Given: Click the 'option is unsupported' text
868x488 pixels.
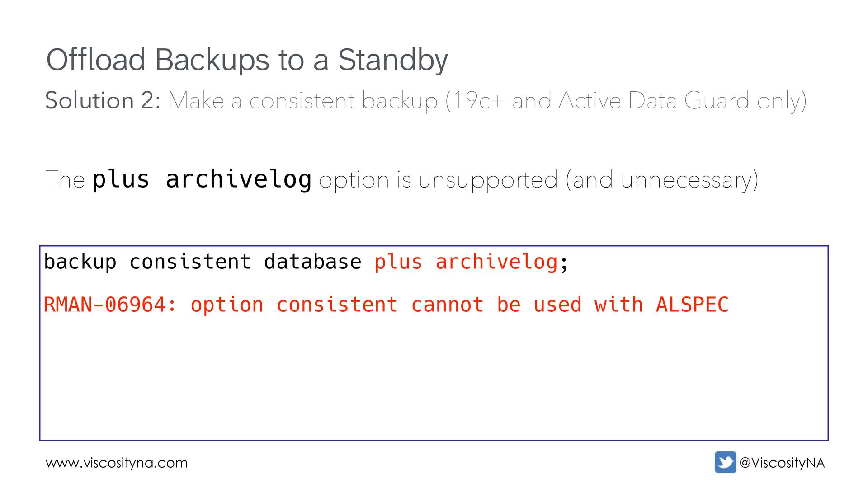Looking at the screenshot, I should pos(438,180).
